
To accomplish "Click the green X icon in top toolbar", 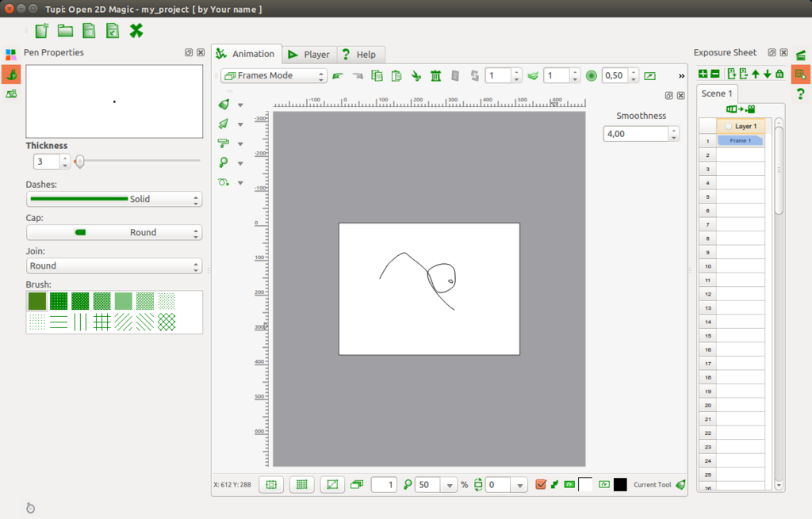I will pyautogui.click(x=136, y=31).
